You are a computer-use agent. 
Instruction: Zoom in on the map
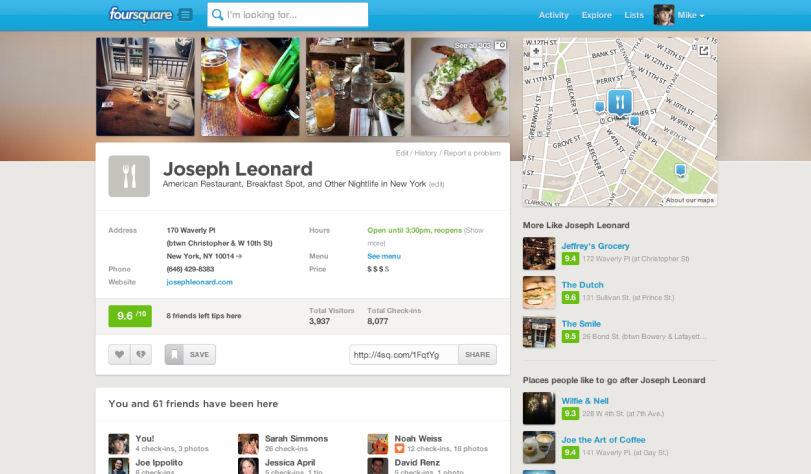click(536, 51)
